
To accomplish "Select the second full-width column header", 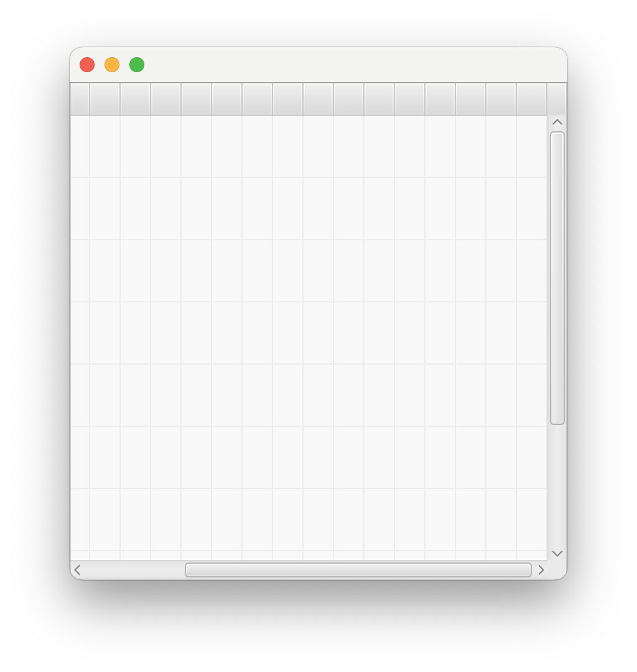I will pyautogui.click(x=135, y=99).
